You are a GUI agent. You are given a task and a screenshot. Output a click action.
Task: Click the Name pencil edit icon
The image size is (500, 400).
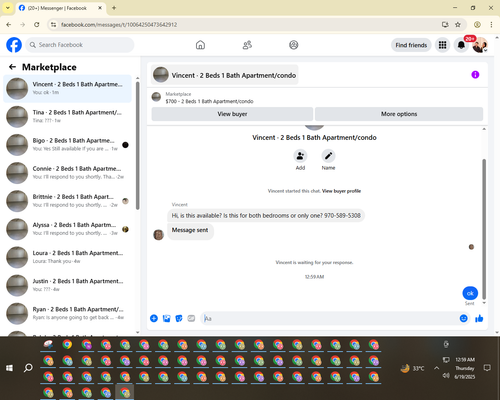[x=328, y=156]
